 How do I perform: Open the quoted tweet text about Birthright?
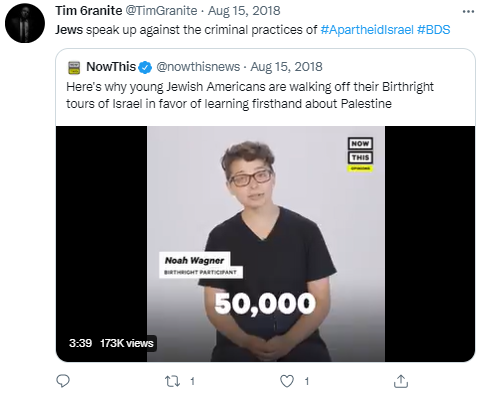250,95
